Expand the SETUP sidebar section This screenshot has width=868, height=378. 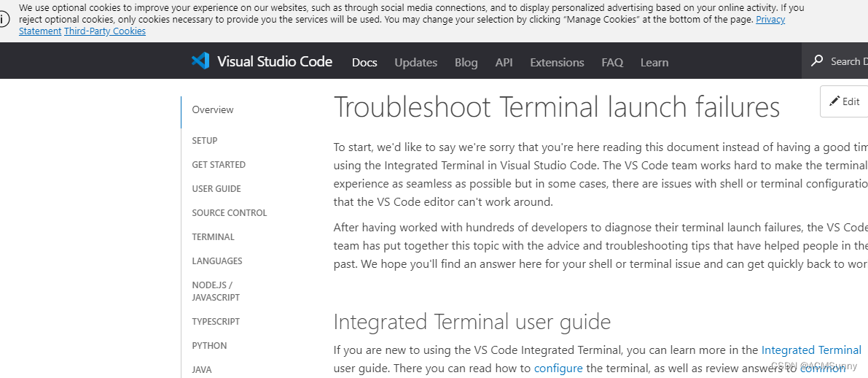click(x=205, y=140)
